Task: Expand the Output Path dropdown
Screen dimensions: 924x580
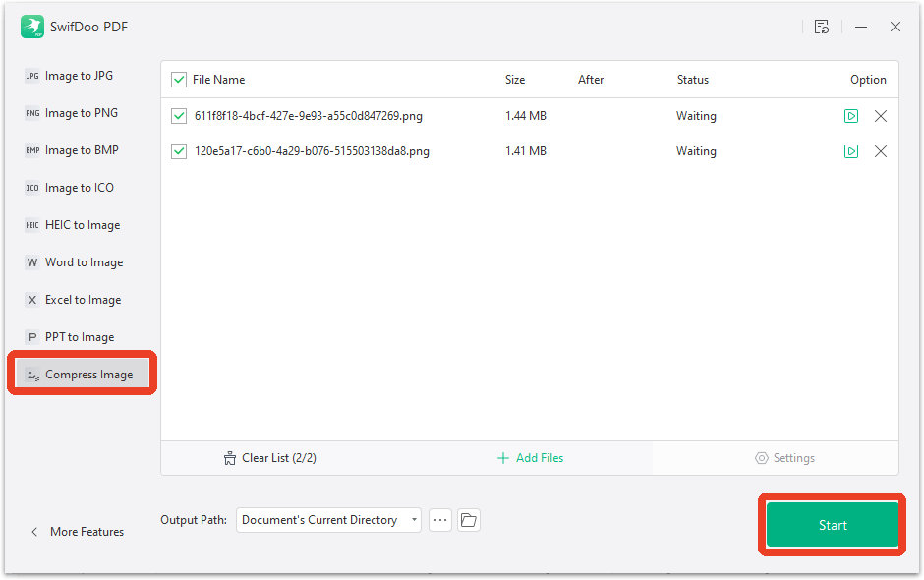Action: tap(328, 520)
